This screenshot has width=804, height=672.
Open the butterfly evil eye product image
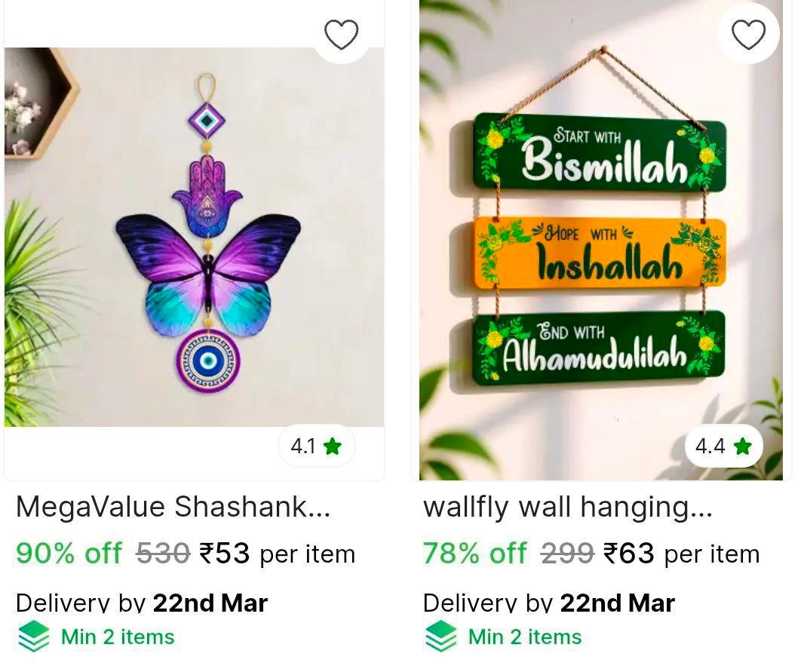(x=195, y=237)
